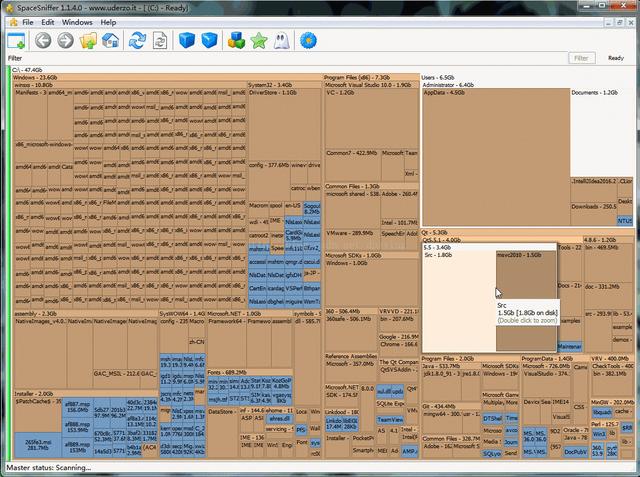Go forward to the next view
640x477 pixels.
click(x=65, y=41)
